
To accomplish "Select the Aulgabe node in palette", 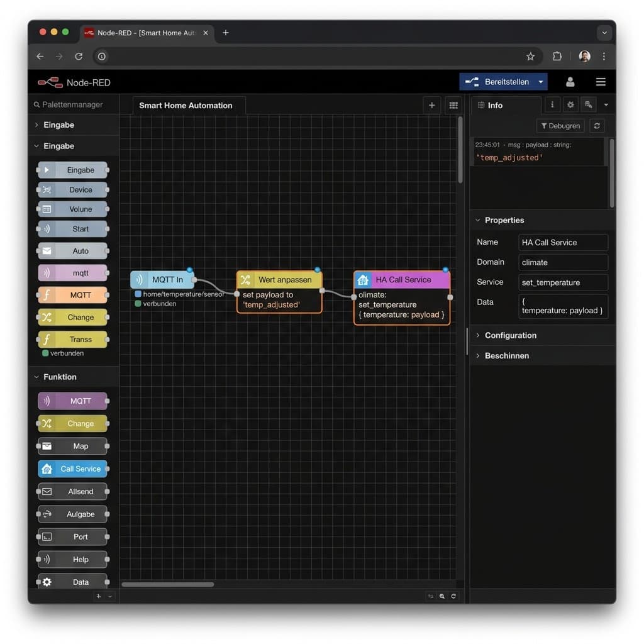I will click(73, 514).
